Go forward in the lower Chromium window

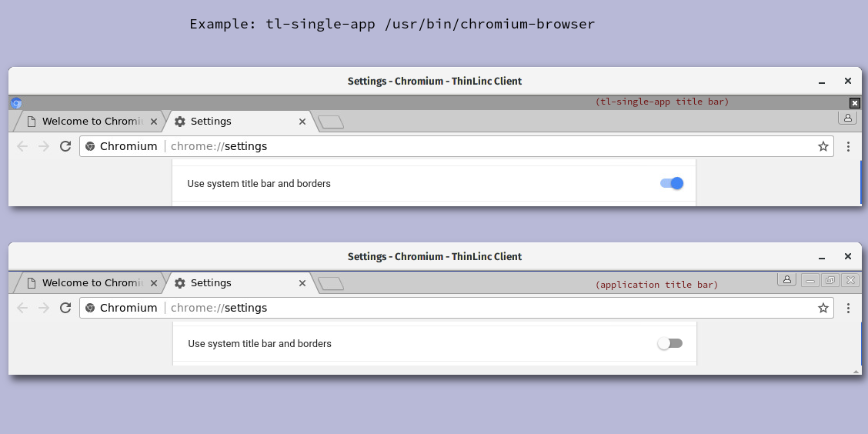[x=44, y=308]
